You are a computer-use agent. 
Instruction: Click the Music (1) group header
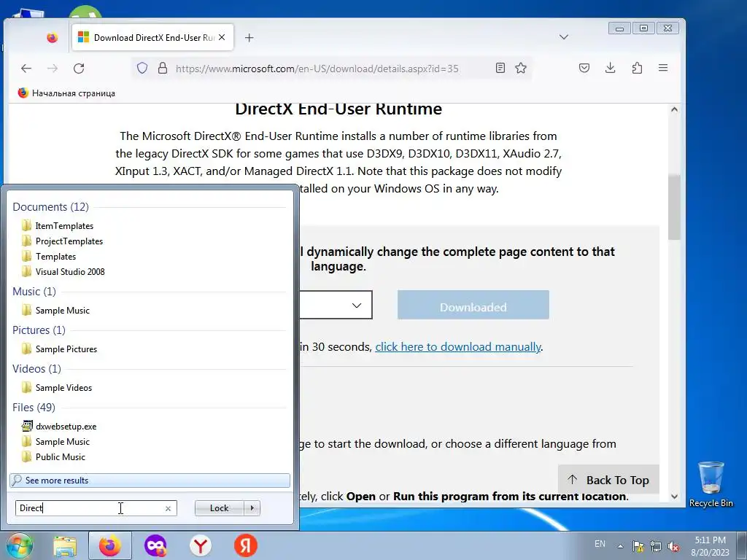point(34,292)
